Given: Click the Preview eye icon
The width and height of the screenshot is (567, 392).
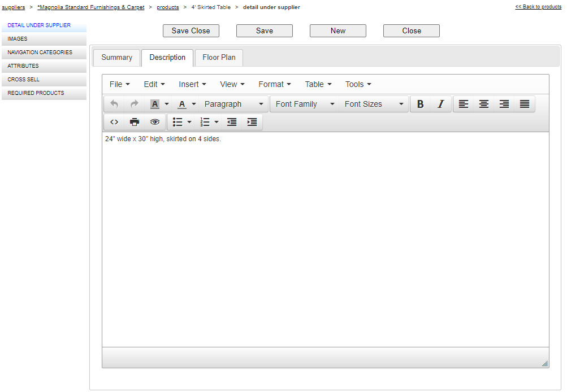Looking at the screenshot, I should pos(155,122).
